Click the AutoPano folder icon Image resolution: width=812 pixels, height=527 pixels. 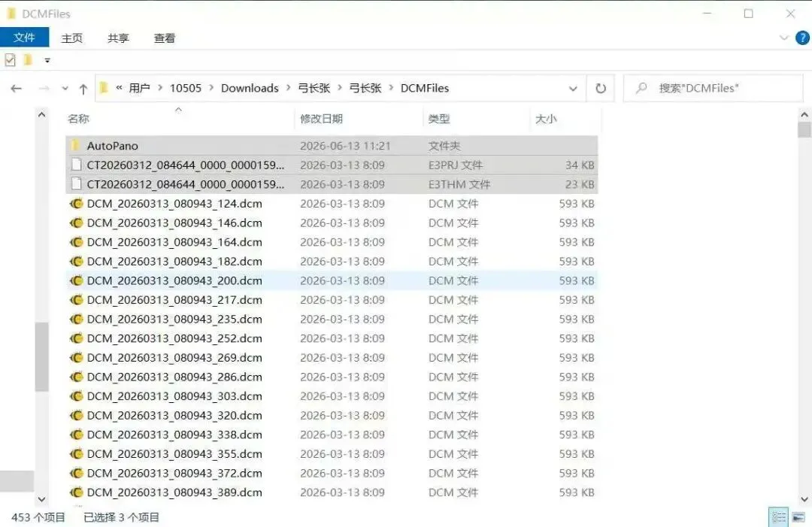click(x=76, y=145)
